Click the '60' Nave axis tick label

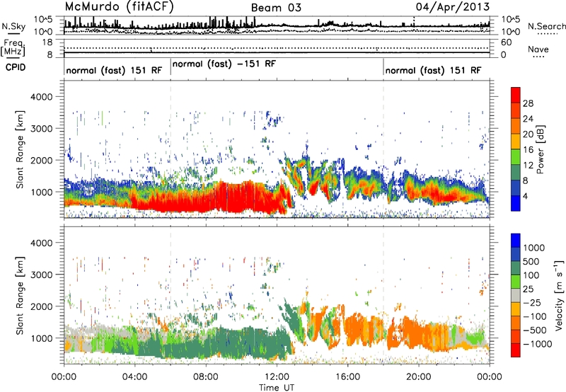(506, 42)
